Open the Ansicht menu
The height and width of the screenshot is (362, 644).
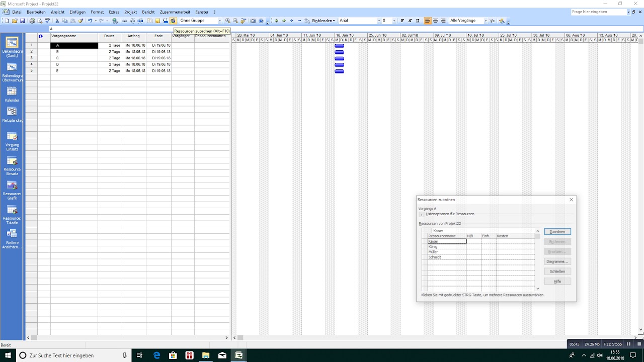(x=58, y=12)
